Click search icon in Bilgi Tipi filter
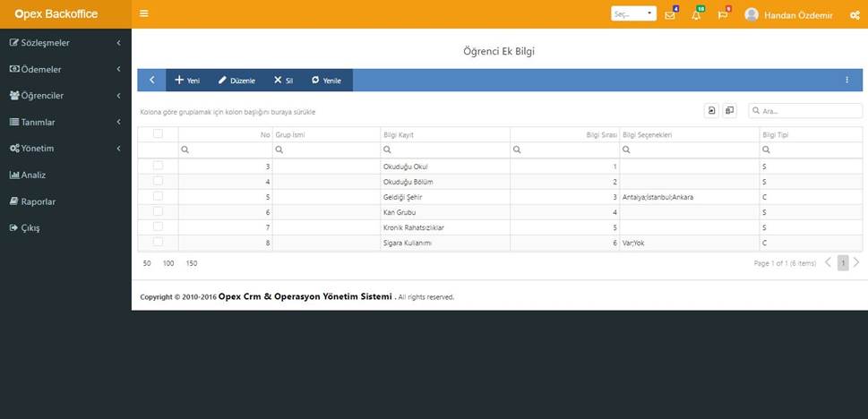The image size is (868, 419). [766, 150]
